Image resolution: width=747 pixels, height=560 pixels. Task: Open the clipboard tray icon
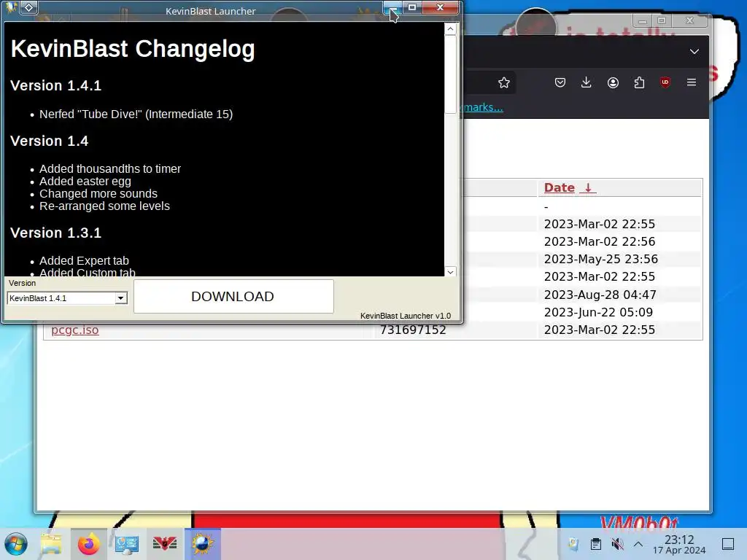595,544
